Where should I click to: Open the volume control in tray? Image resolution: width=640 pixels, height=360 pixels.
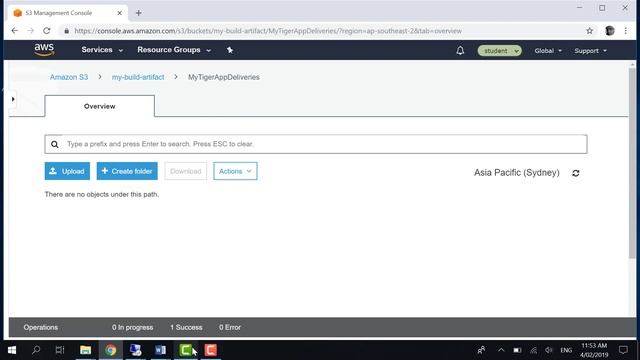tap(549, 350)
